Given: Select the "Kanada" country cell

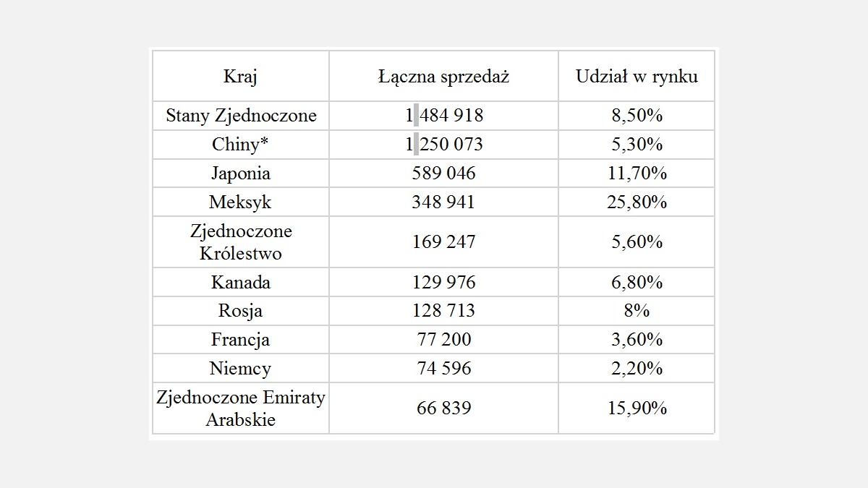Looking at the screenshot, I should point(241,282).
